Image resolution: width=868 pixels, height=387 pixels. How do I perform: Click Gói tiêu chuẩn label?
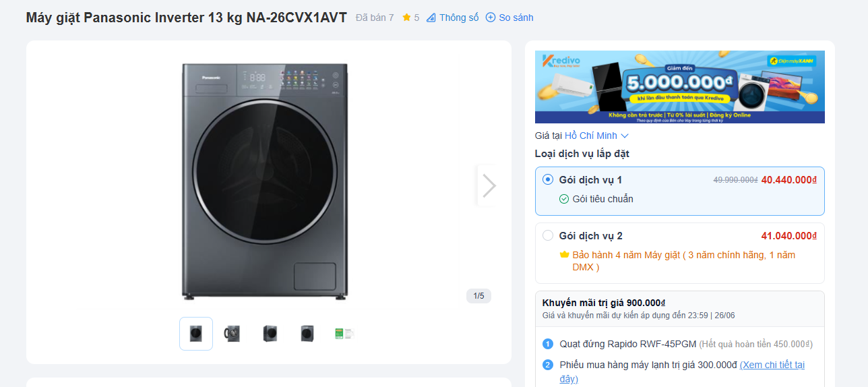point(603,199)
